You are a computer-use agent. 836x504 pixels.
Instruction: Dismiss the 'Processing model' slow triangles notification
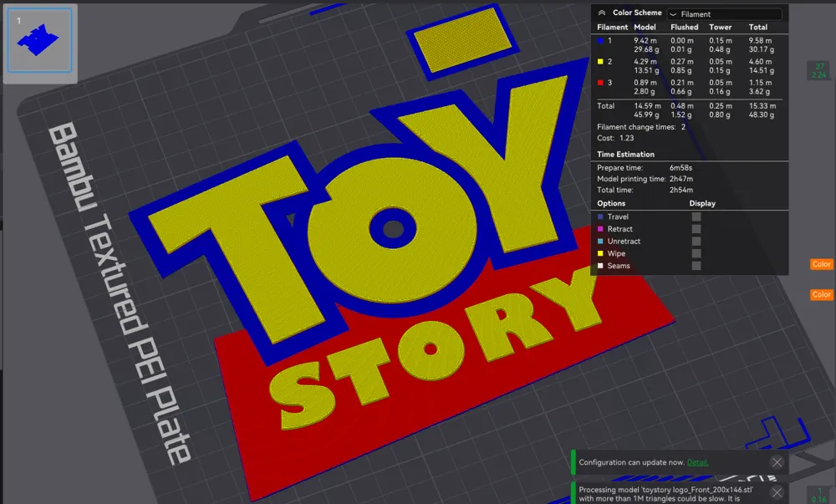point(777,493)
